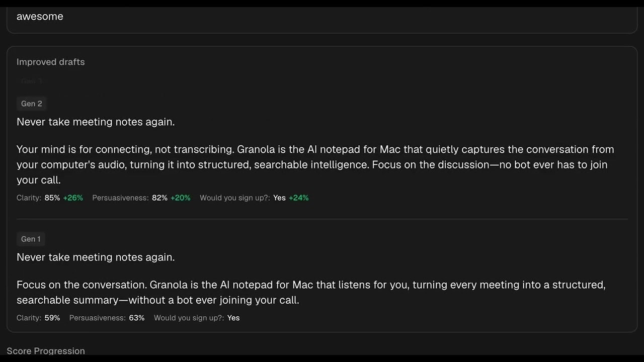Click Gen 1 Persuasiveness score 63%

tap(136, 318)
